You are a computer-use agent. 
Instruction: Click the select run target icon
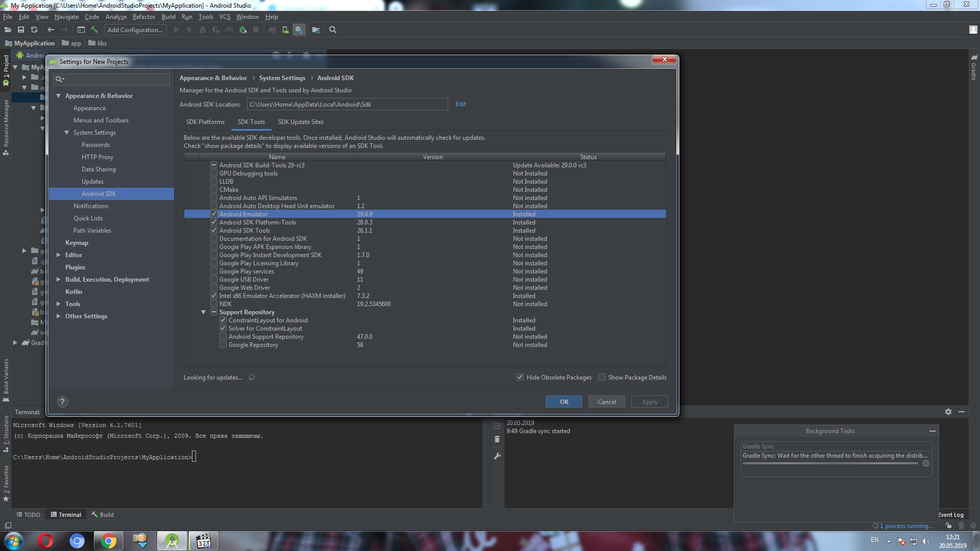point(81,30)
